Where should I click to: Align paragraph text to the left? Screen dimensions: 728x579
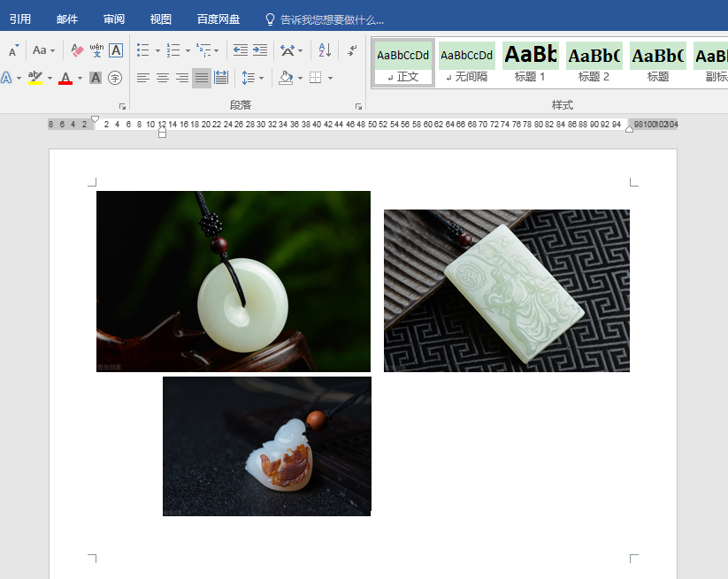coord(143,78)
